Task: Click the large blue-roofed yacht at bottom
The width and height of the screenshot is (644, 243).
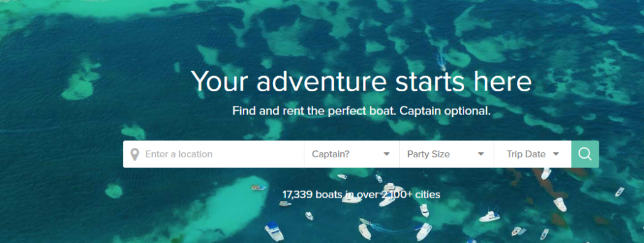Action: 274,231
